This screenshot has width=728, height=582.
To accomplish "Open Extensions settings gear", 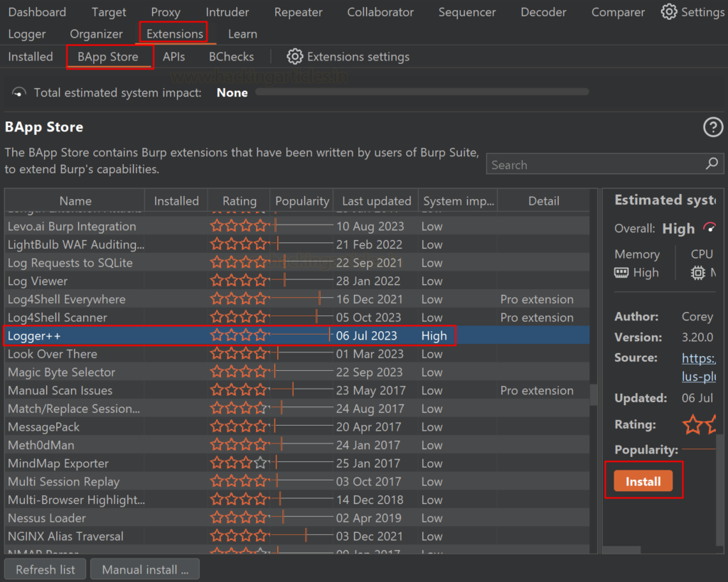I will (x=294, y=57).
